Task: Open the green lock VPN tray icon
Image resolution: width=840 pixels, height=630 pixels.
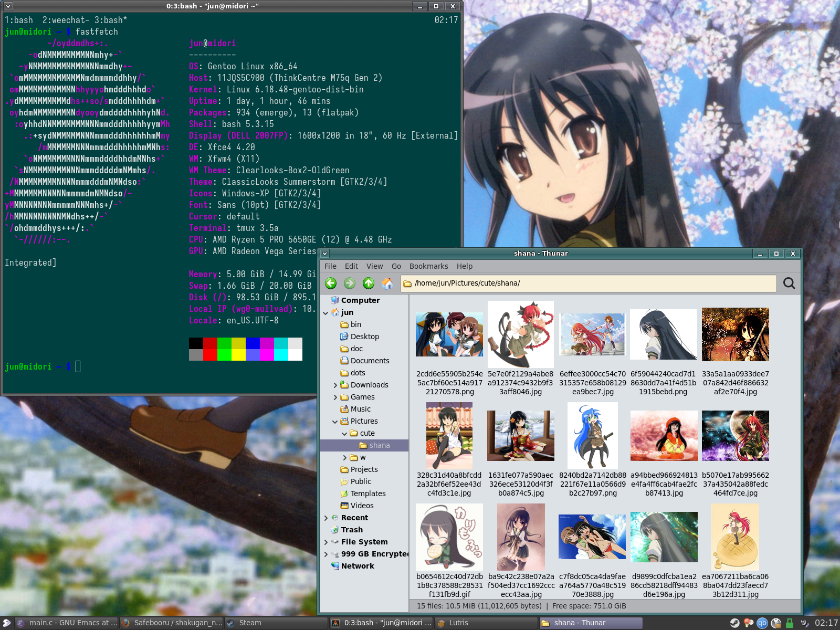Action: tap(789, 623)
